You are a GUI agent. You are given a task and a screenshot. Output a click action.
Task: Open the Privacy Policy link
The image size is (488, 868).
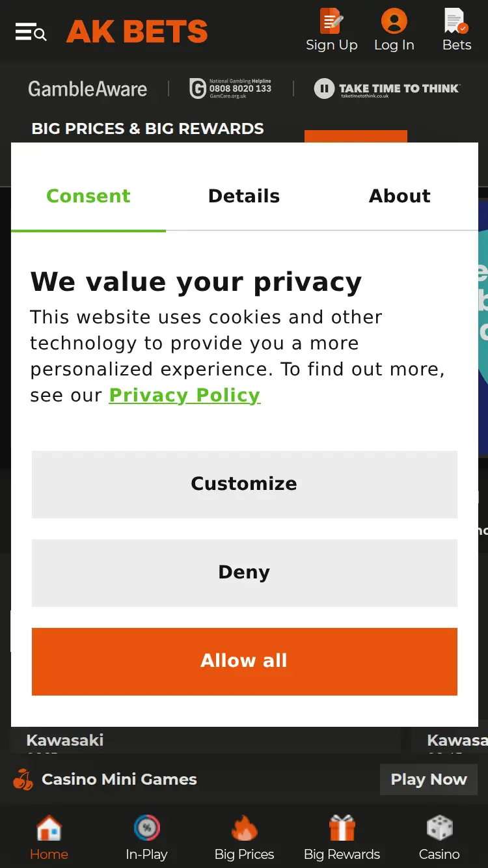(x=184, y=395)
